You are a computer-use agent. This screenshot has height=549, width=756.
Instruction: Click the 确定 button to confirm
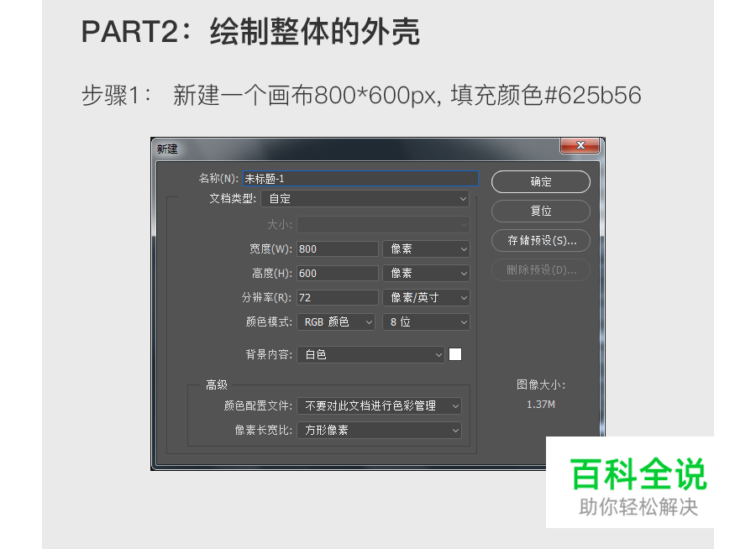pyautogui.click(x=540, y=181)
